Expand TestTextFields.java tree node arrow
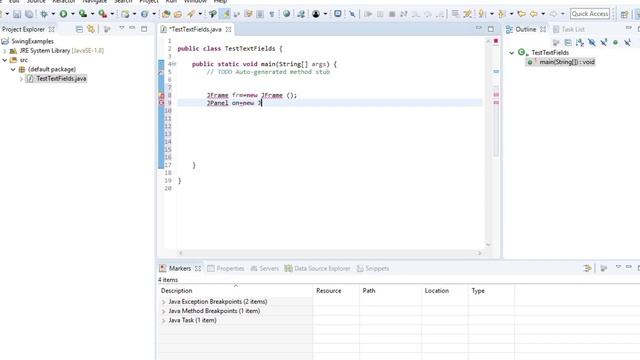This screenshot has width=640, height=360. click(21, 79)
